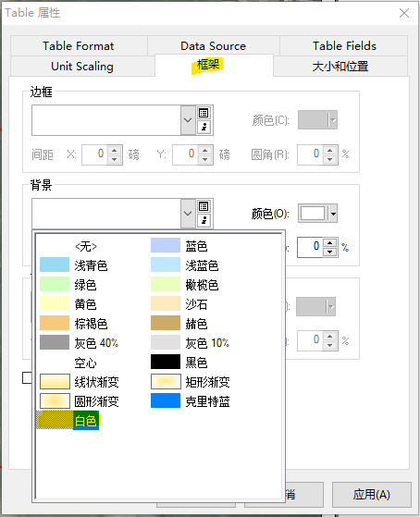The image size is (420, 517).
Task: Select 圆形渐变 circular gradient background
Action: point(80,401)
